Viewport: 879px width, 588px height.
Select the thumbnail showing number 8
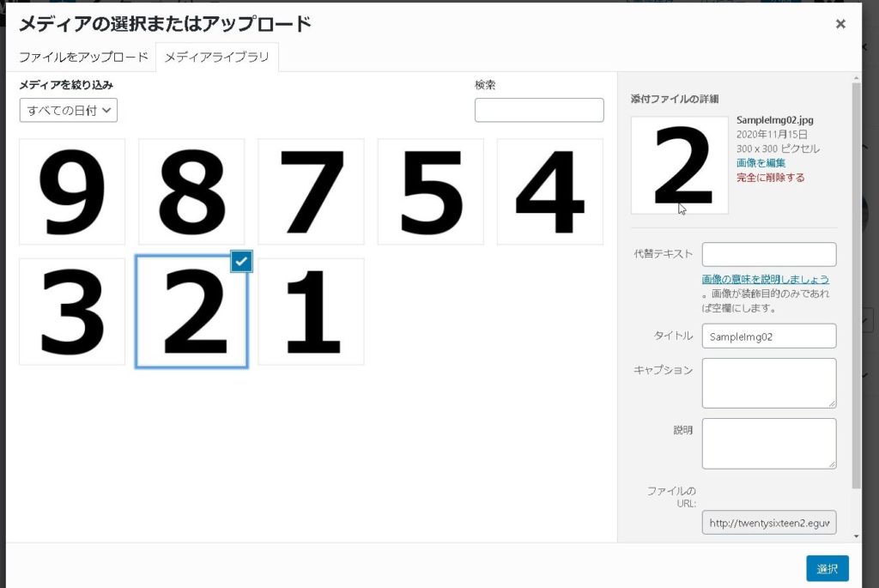click(191, 191)
